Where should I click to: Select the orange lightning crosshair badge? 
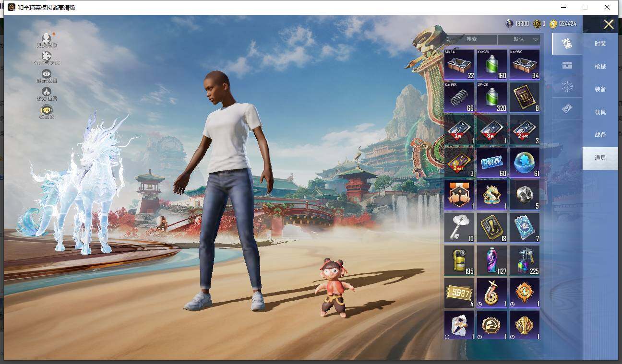click(525, 293)
